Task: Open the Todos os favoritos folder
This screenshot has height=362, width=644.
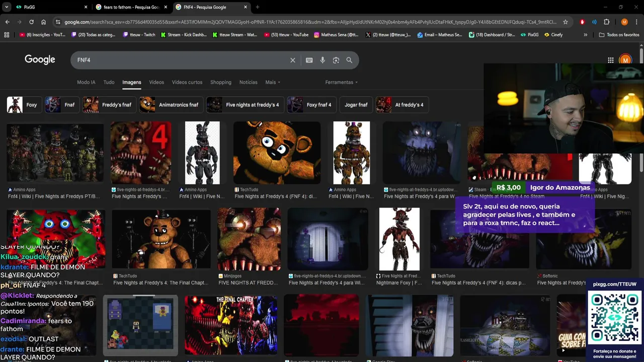Action: tap(619, 35)
